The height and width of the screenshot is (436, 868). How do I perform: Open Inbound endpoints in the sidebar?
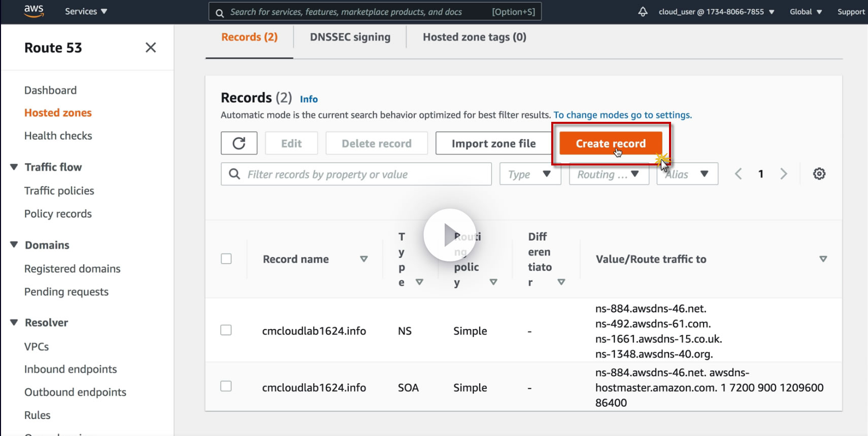coord(71,369)
